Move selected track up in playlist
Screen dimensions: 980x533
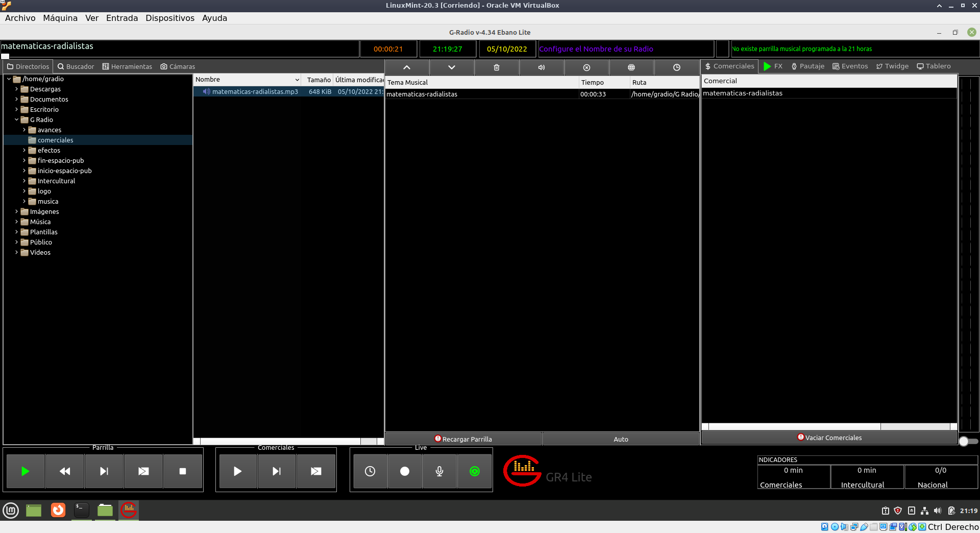[407, 67]
